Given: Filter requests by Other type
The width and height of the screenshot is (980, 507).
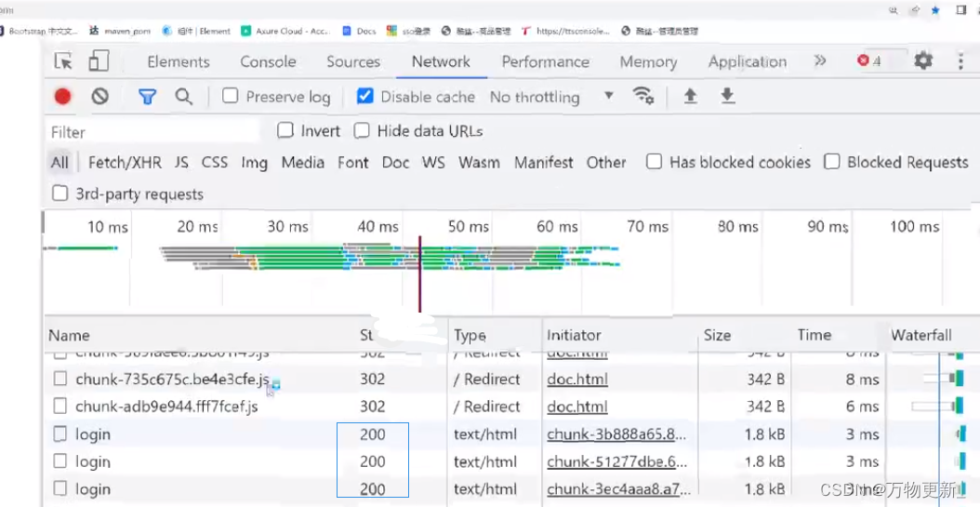Looking at the screenshot, I should tap(606, 163).
